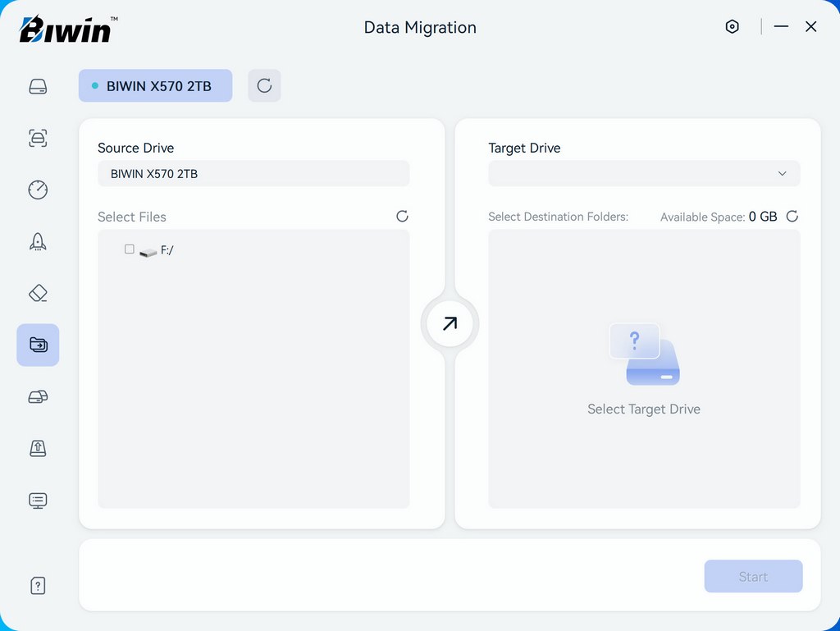Open the disk clone sidebar icon
This screenshot has height=631, width=840.
coord(38,396)
